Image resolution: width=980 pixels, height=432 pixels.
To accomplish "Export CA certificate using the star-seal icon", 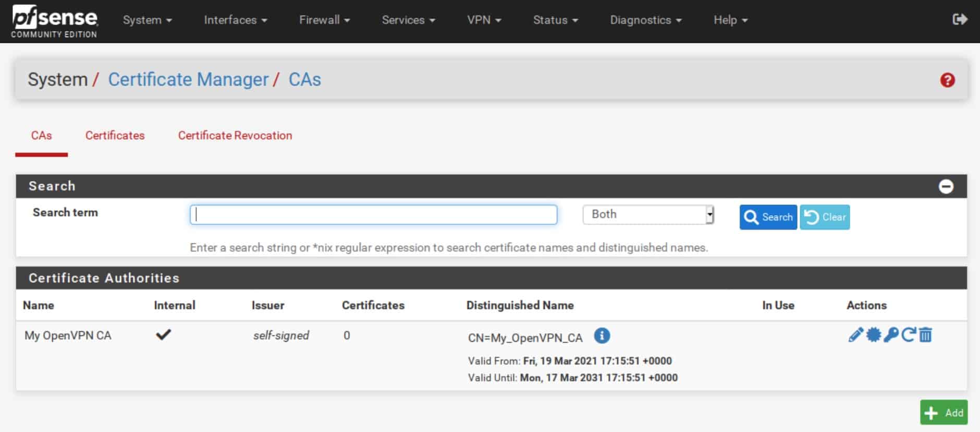I will click(x=873, y=334).
